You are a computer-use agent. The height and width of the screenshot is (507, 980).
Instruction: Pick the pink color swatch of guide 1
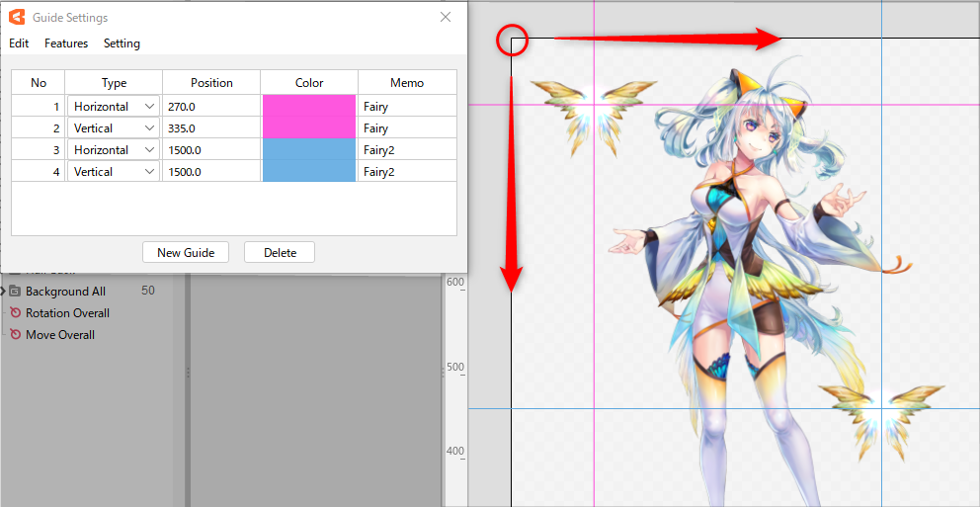coord(309,107)
